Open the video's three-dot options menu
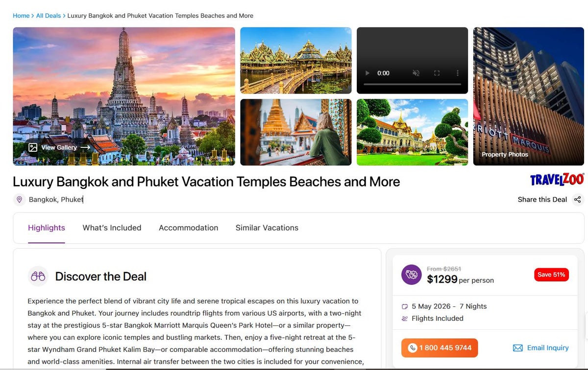This screenshot has width=588, height=370. coord(458,73)
